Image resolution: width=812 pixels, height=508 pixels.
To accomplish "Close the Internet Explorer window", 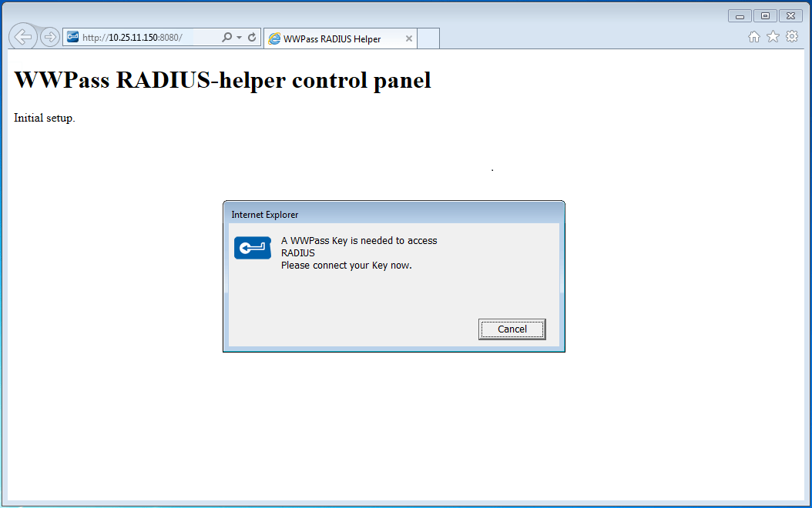I will pos(790,16).
